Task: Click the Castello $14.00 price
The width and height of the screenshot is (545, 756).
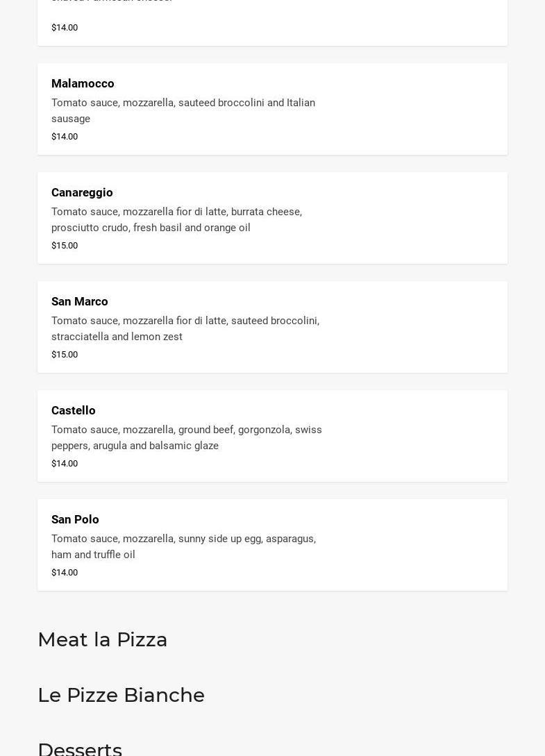Action: [65, 464]
